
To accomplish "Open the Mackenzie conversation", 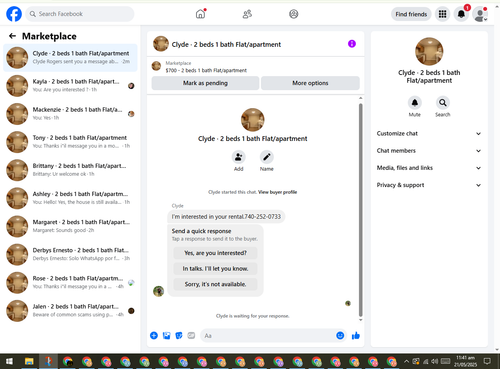I will tap(70, 114).
